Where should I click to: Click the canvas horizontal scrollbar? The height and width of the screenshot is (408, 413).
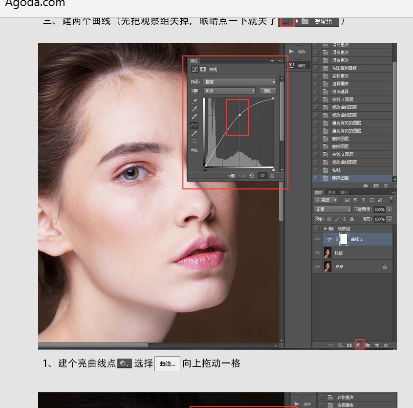93,345
